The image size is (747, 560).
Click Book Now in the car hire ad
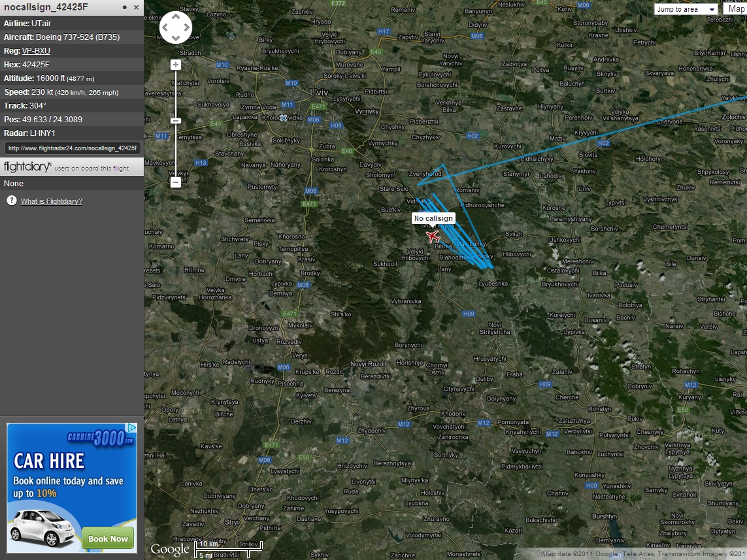108,538
